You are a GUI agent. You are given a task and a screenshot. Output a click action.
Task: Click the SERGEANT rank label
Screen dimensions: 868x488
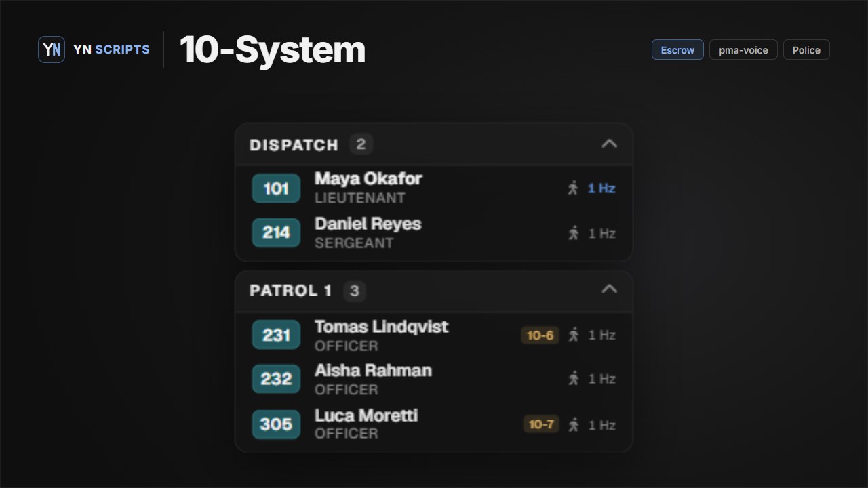coord(354,243)
